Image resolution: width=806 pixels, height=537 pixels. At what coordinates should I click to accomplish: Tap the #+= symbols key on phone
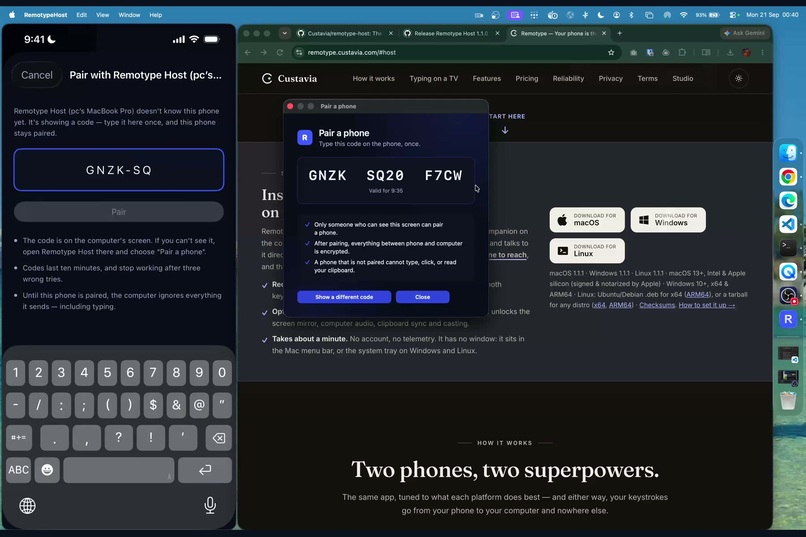19,438
